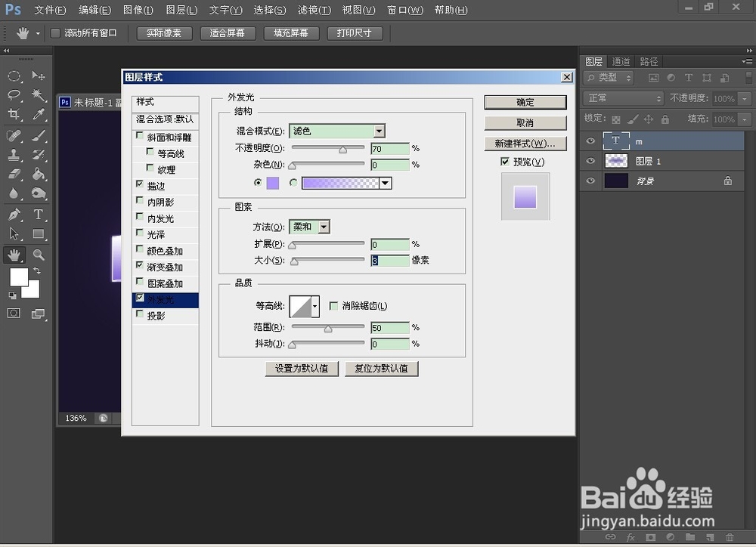
Task: Select the gradient glow radio button
Action: pyautogui.click(x=293, y=183)
